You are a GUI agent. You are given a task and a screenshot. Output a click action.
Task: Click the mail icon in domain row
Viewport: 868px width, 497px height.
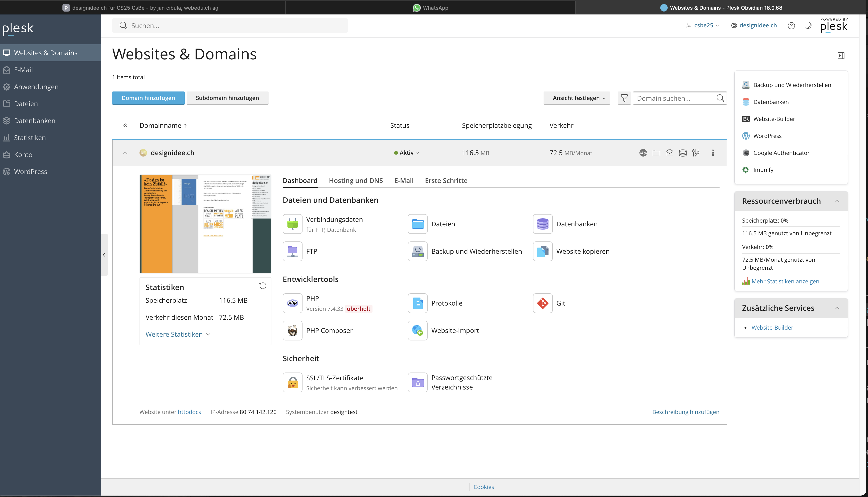click(670, 153)
